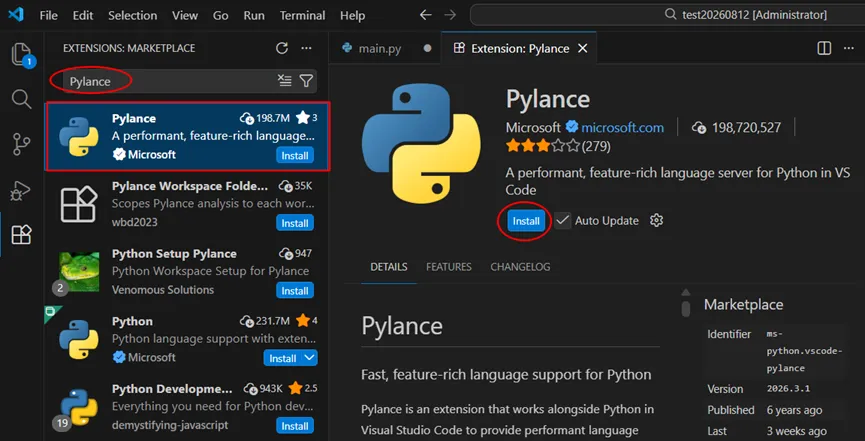Click Python Setup Pylance snake icon
The height and width of the screenshot is (441, 865).
(79, 272)
